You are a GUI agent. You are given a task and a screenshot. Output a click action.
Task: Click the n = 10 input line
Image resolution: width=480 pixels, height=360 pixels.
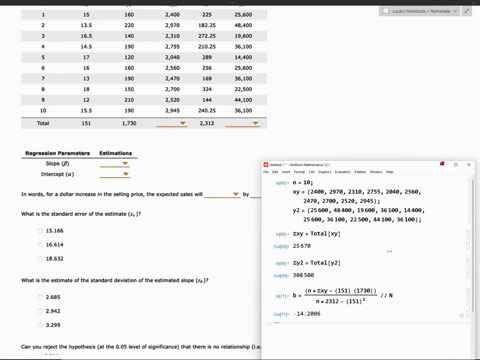(303, 183)
